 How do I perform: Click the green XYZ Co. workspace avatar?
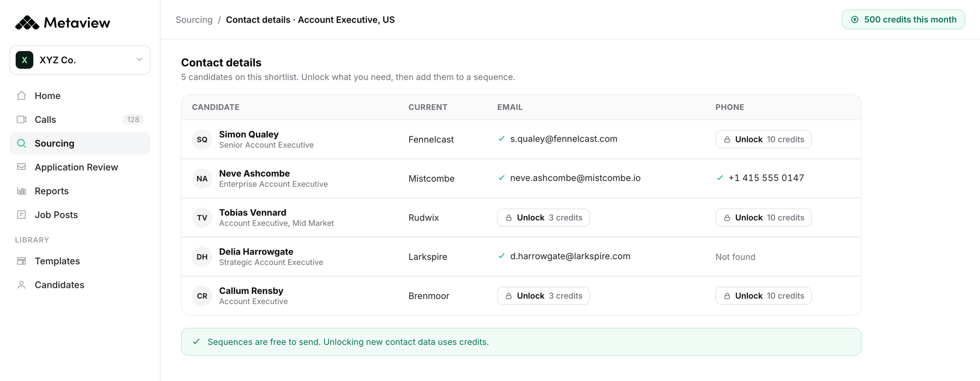click(24, 60)
